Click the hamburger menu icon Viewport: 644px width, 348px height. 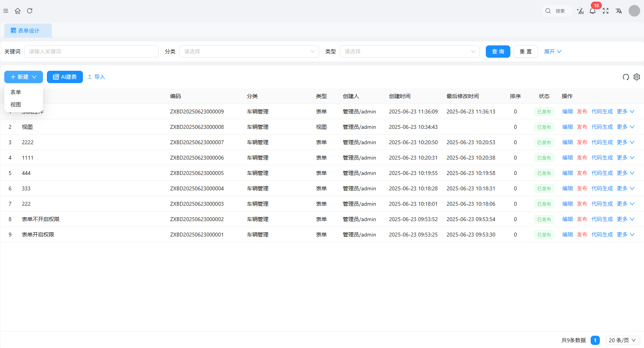coord(6,11)
